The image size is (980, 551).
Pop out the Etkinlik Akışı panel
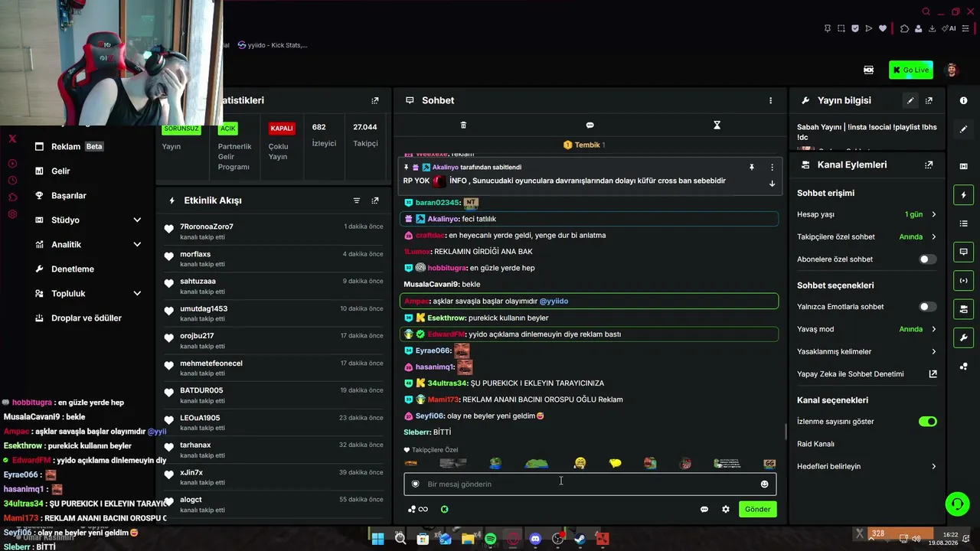click(x=374, y=201)
